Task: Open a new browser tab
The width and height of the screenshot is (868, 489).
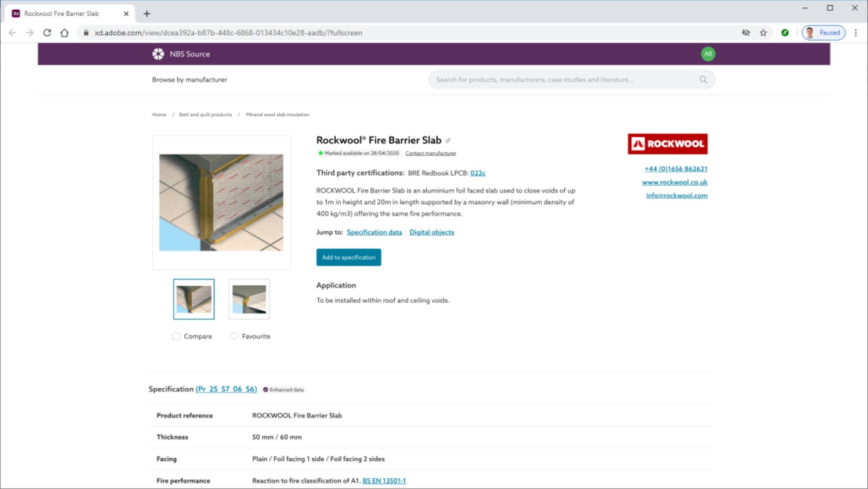Action: click(x=146, y=13)
